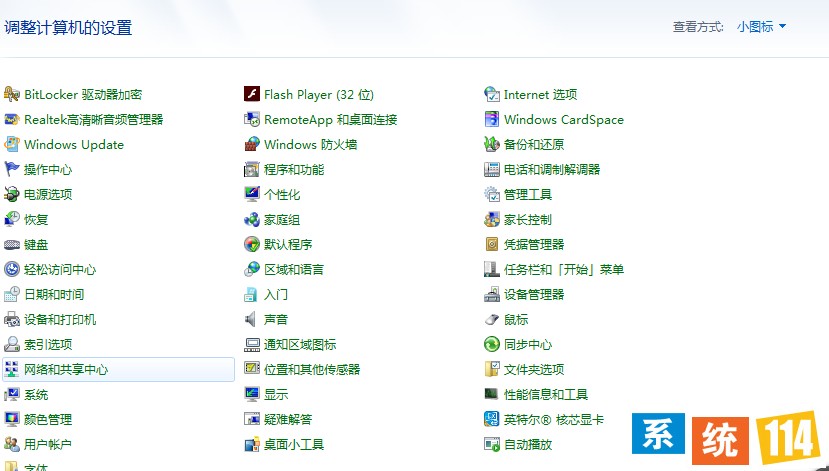Open the 系统 computer icon

click(x=12, y=394)
